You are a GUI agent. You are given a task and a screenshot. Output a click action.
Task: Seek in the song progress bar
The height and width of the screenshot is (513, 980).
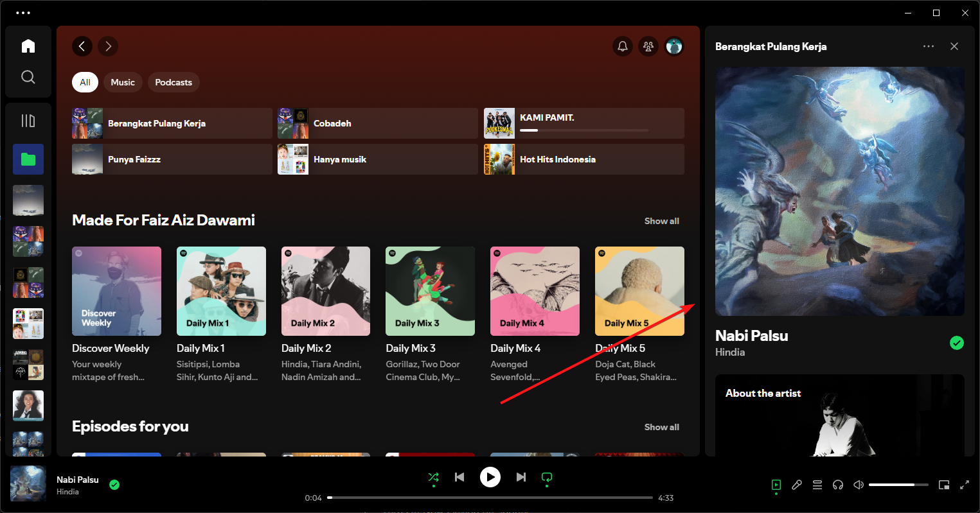[x=490, y=498]
